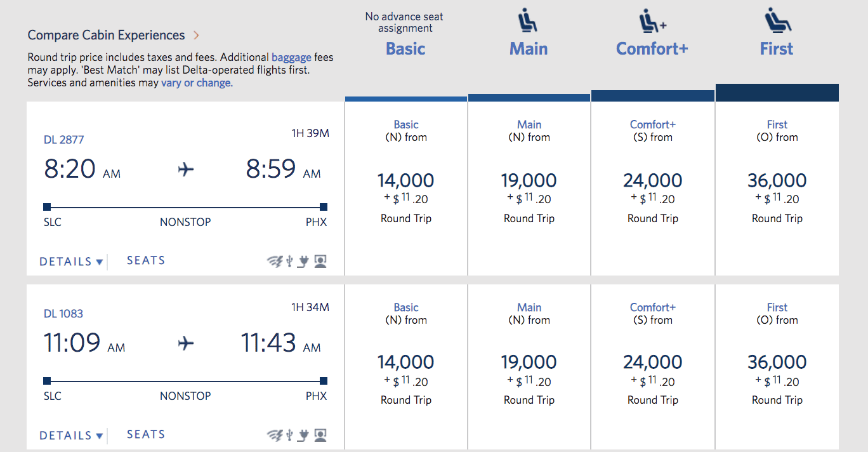Select the Basic cabin column header
Image resolution: width=868 pixels, height=452 pixels.
tap(405, 49)
